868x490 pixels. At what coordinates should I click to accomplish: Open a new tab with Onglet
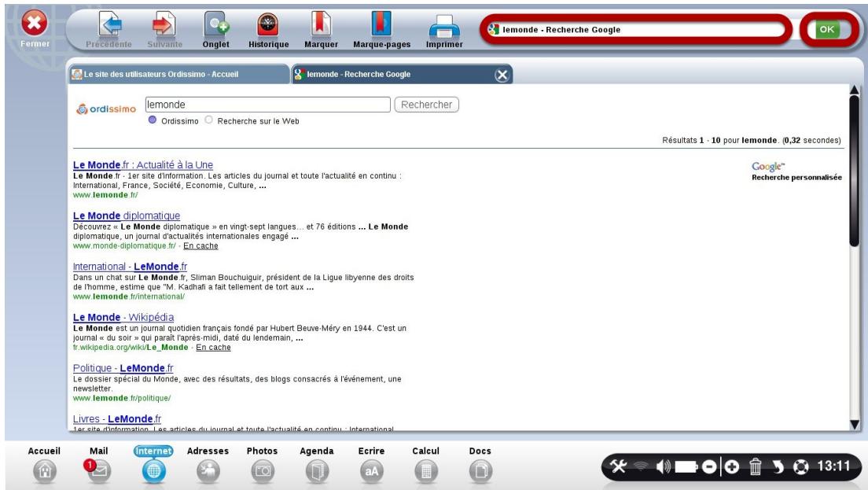(216, 25)
